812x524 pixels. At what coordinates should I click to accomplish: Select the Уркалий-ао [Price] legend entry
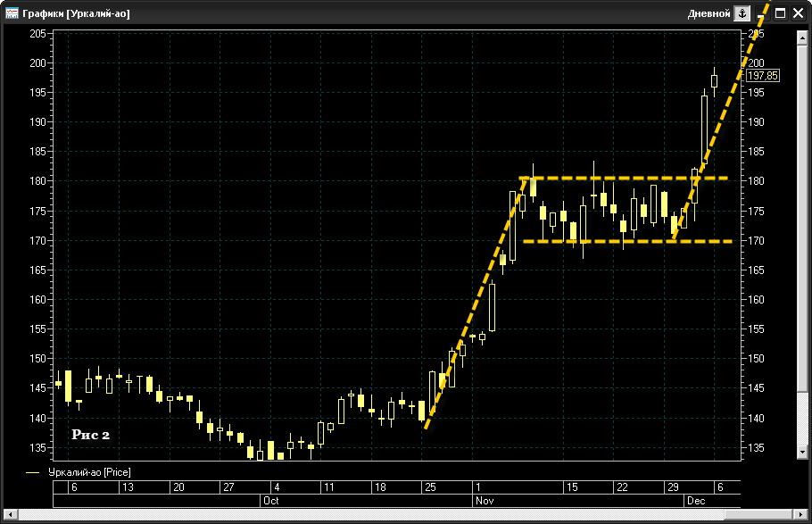pos(89,472)
